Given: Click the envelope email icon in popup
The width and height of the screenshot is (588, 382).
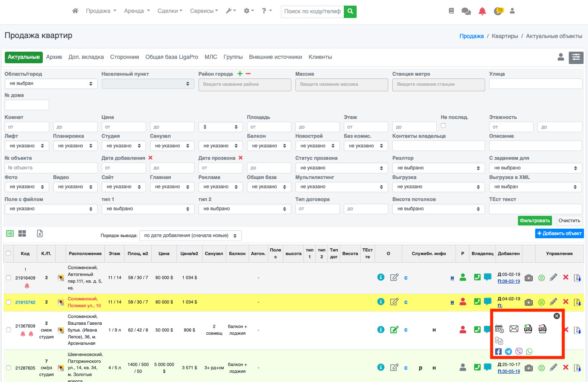Looking at the screenshot, I should click(x=514, y=329).
